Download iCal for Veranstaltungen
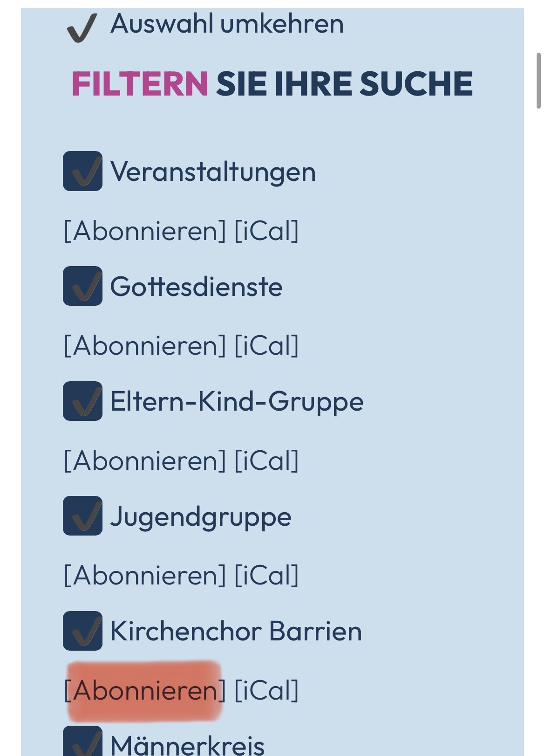This screenshot has width=545, height=756. [266, 231]
